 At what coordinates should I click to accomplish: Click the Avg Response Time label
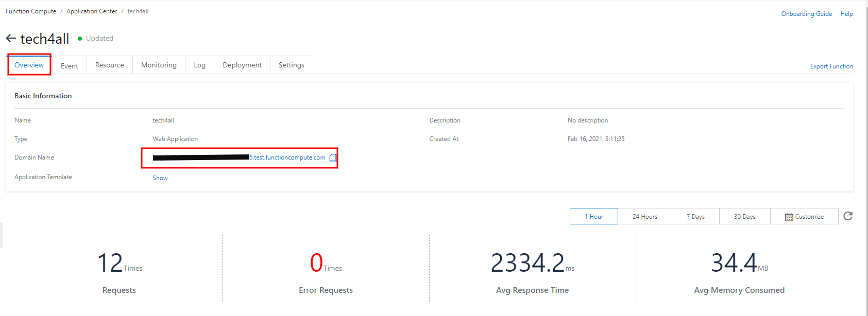532,290
